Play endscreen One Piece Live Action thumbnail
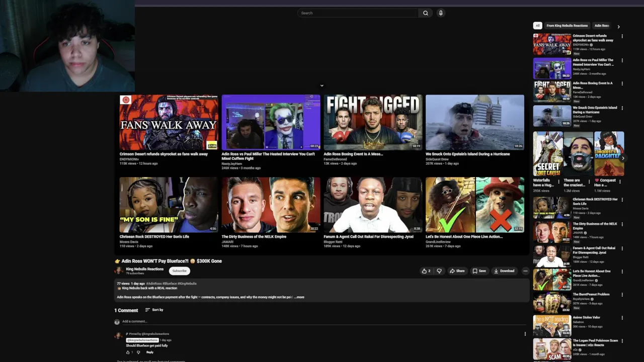 pos(475,205)
